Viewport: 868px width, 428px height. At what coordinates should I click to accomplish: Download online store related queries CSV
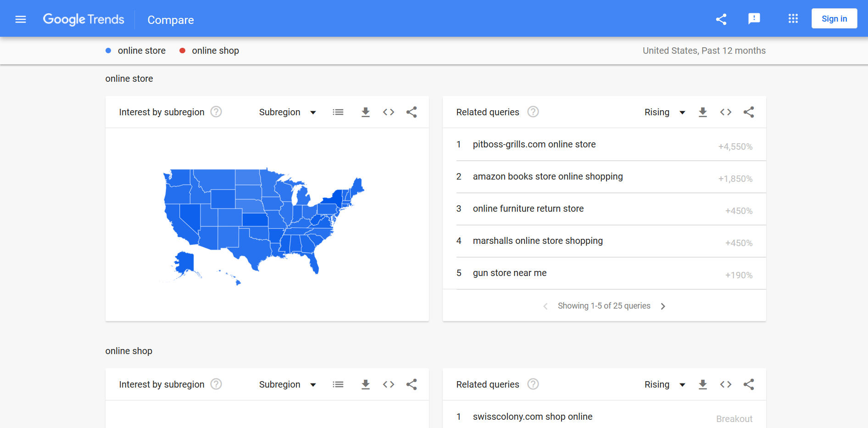(x=703, y=112)
